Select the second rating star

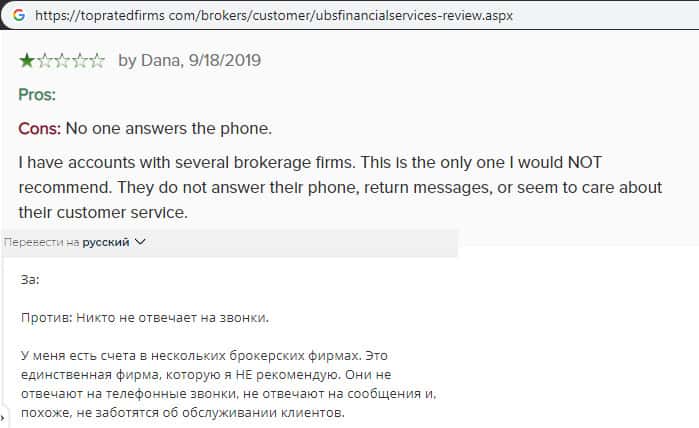coord(44,61)
